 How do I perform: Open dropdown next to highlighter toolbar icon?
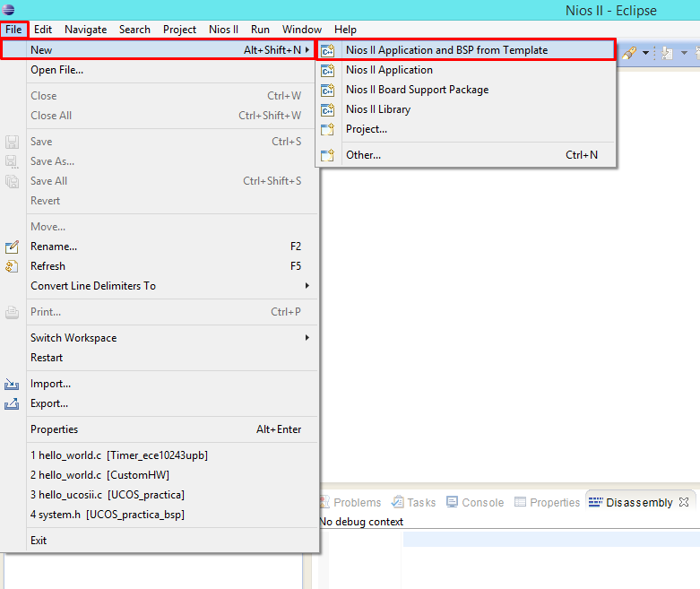click(645, 53)
